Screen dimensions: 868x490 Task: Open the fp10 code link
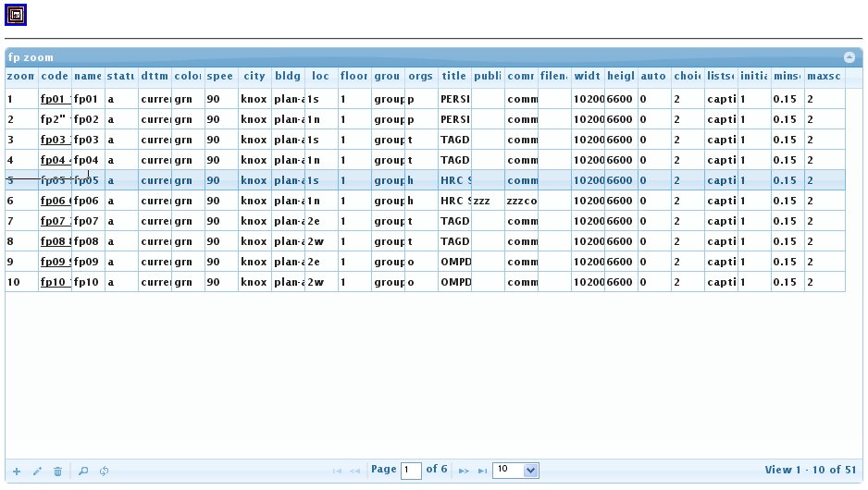[x=56, y=283]
